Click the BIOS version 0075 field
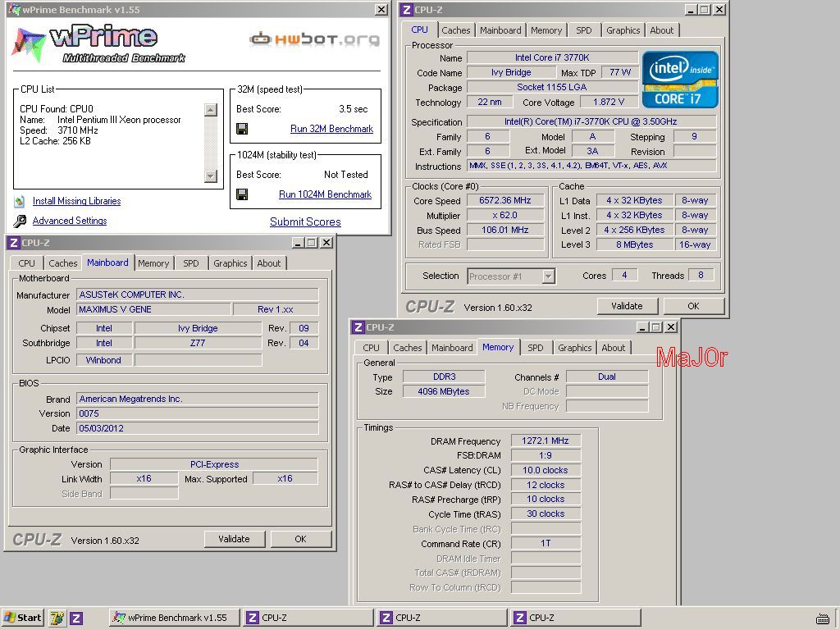 [x=198, y=413]
